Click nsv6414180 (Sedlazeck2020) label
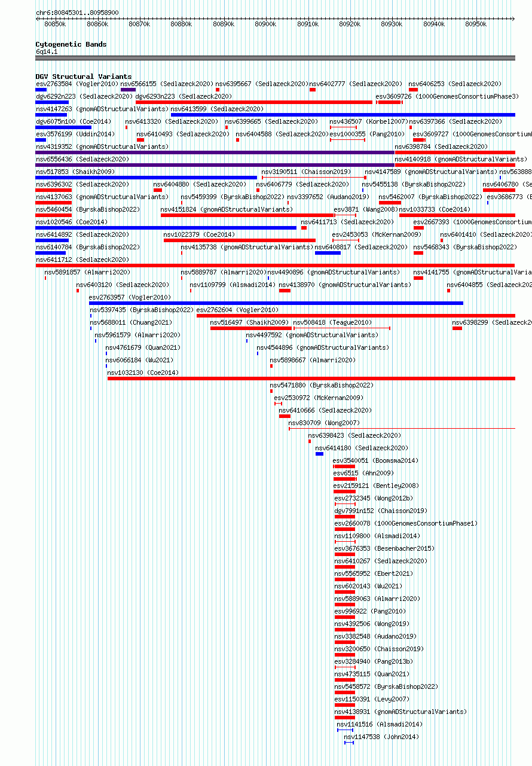 coord(362,448)
